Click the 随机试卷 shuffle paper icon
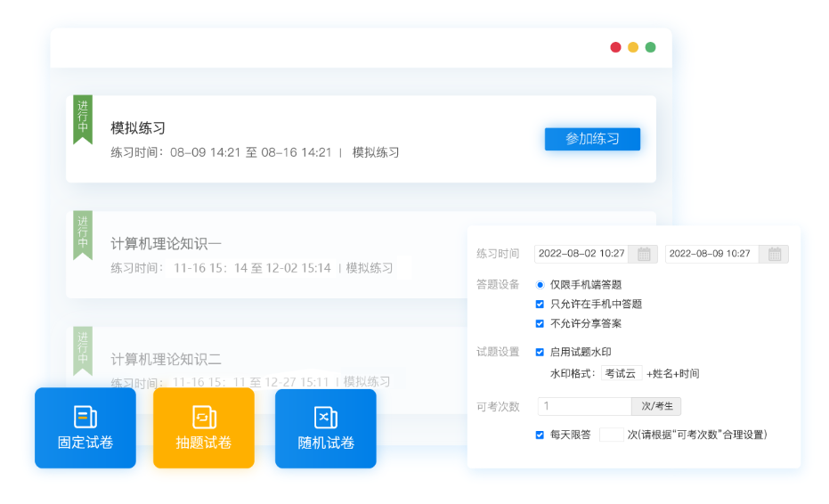The height and width of the screenshot is (504, 829). coord(326,417)
